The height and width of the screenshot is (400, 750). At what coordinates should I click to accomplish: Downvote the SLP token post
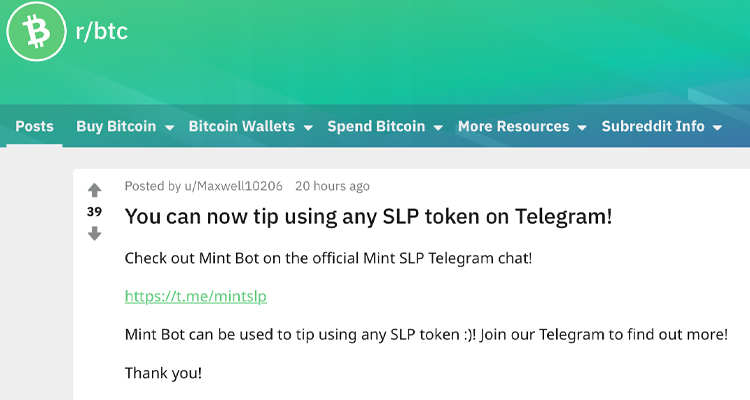pos(95,233)
